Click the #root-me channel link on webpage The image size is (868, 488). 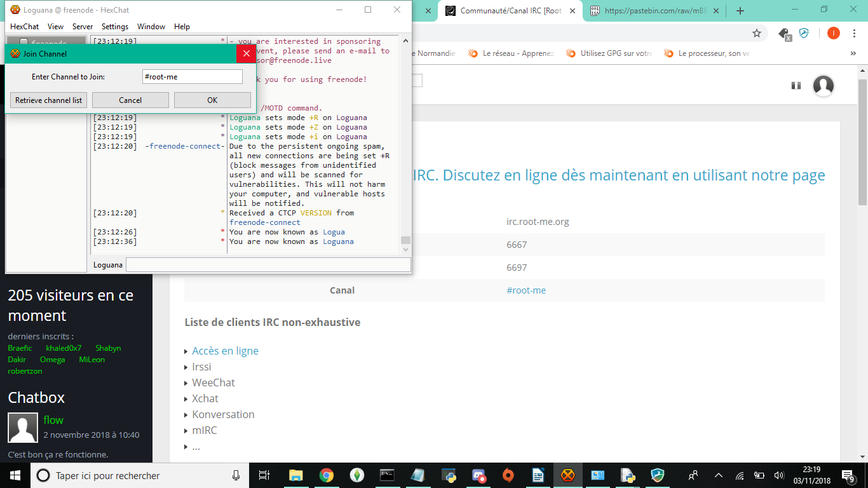click(x=526, y=290)
